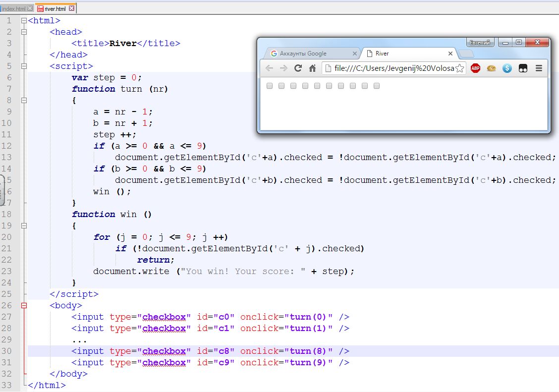This screenshot has width=559, height=392.
Task: Go back in the River browser window
Action: (x=269, y=68)
